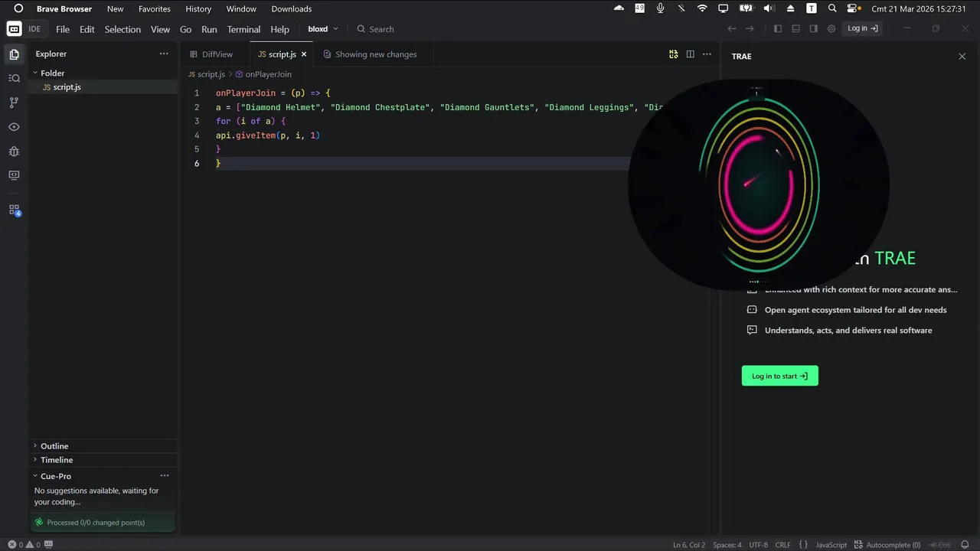
Task: Open the Run and Debug bug icon
Action: 14,152
